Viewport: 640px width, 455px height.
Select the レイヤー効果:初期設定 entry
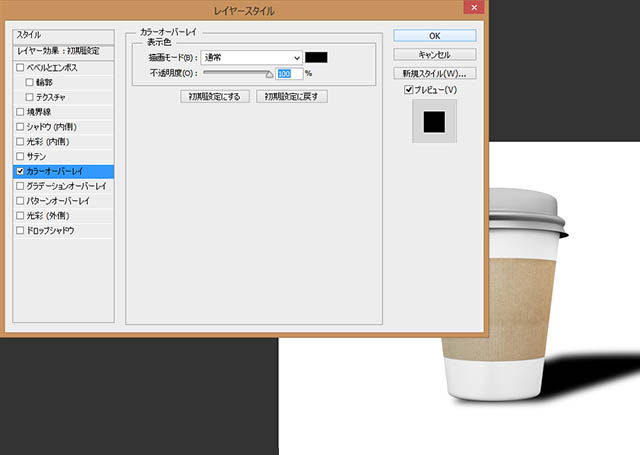click(60, 50)
